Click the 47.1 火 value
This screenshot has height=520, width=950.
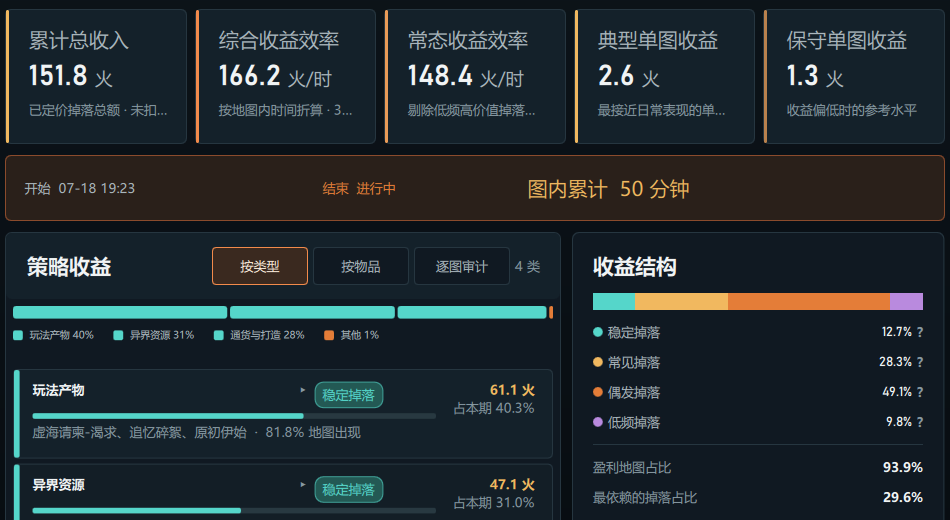coord(512,485)
